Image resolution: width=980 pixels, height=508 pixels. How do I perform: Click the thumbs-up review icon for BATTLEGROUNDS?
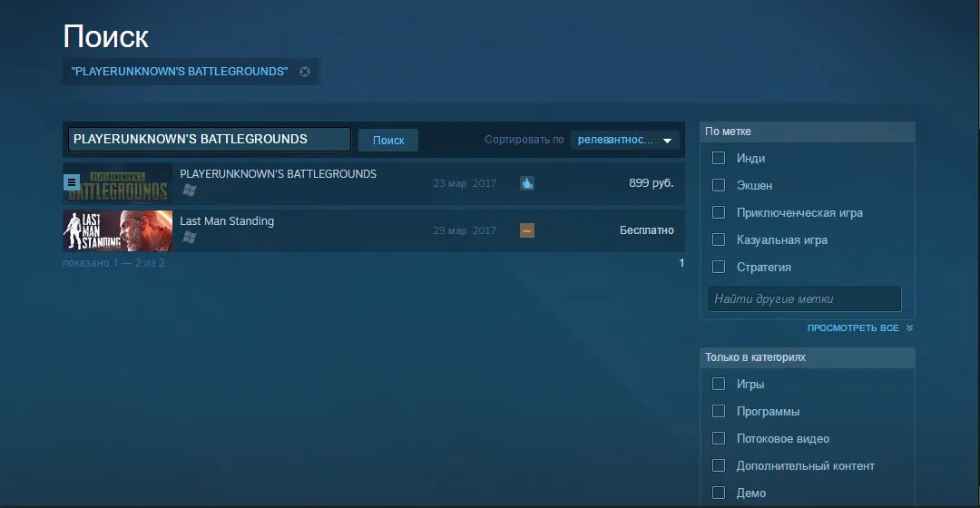click(x=527, y=183)
